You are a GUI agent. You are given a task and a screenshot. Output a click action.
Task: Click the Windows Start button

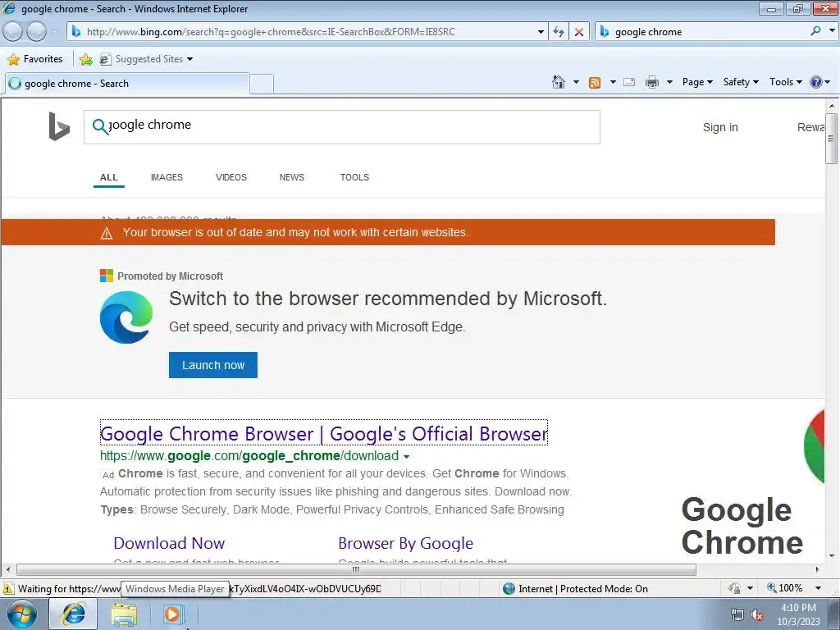pos(21,614)
